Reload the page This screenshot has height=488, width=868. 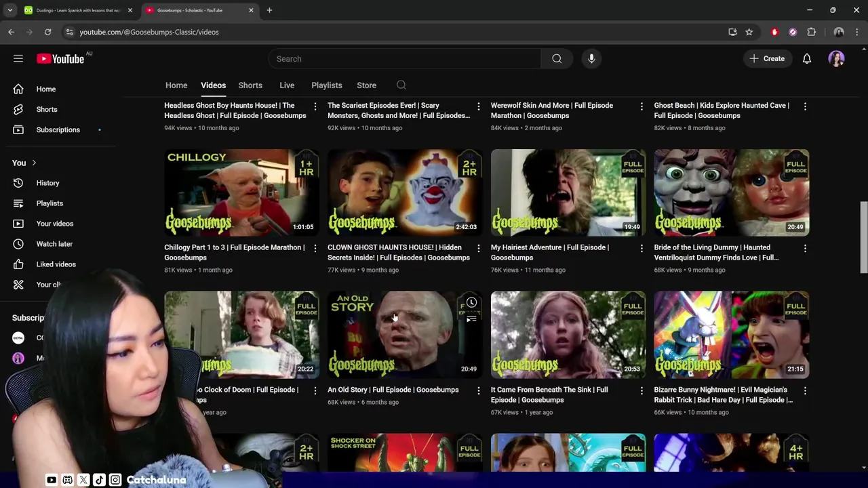(47, 32)
